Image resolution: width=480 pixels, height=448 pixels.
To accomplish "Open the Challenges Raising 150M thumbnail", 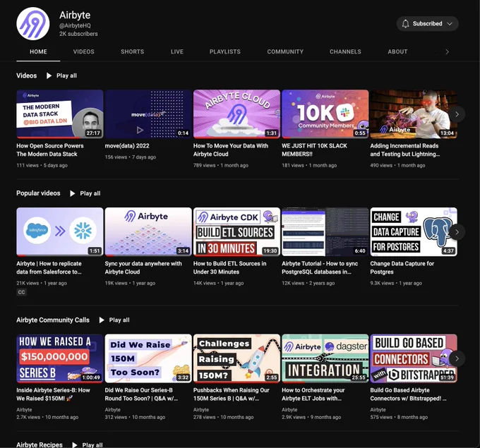I will (x=236, y=358).
